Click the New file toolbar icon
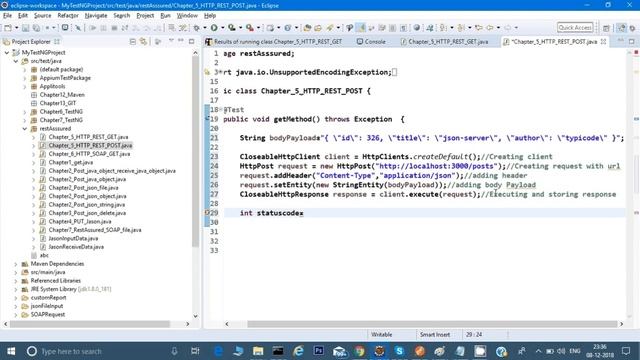The width and height of the screenshot is (640, 360). 8,28
